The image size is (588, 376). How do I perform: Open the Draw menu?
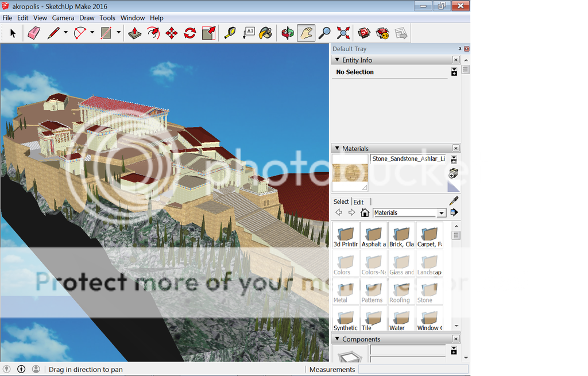point(87,18)
